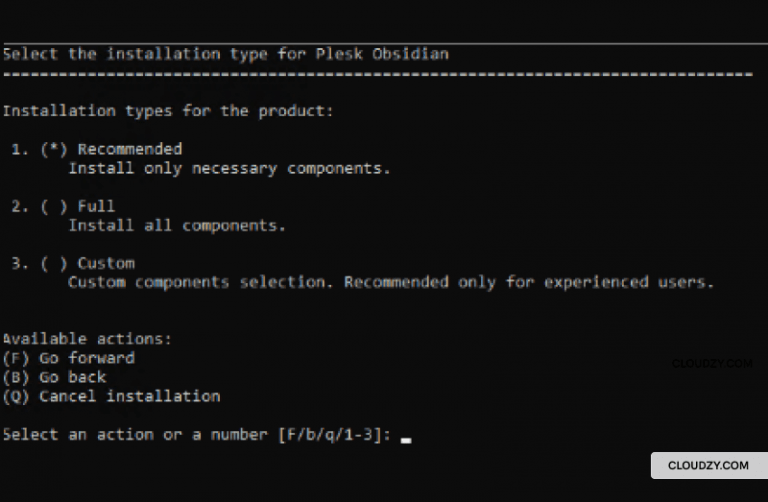Click the (B) Go back action
This screenshot has height=502, width=768.
click(54, 377)
